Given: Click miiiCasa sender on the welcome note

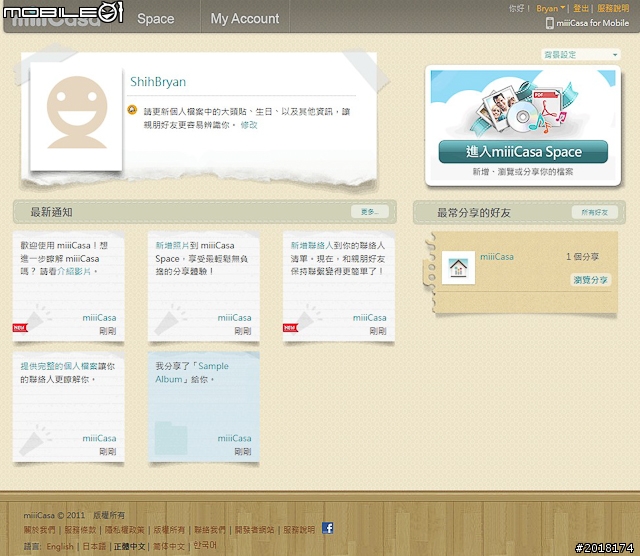Looking at the screenshot, I should 99,318.
